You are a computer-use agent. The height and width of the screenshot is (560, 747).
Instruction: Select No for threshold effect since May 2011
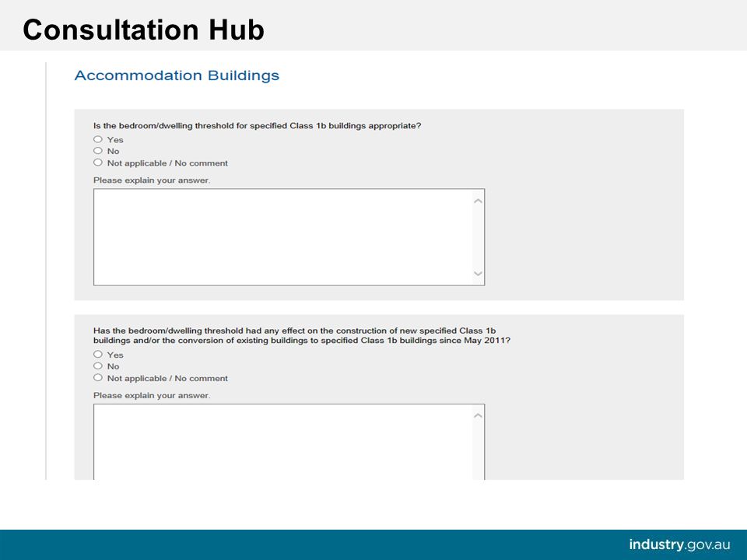tap(98, 366)
